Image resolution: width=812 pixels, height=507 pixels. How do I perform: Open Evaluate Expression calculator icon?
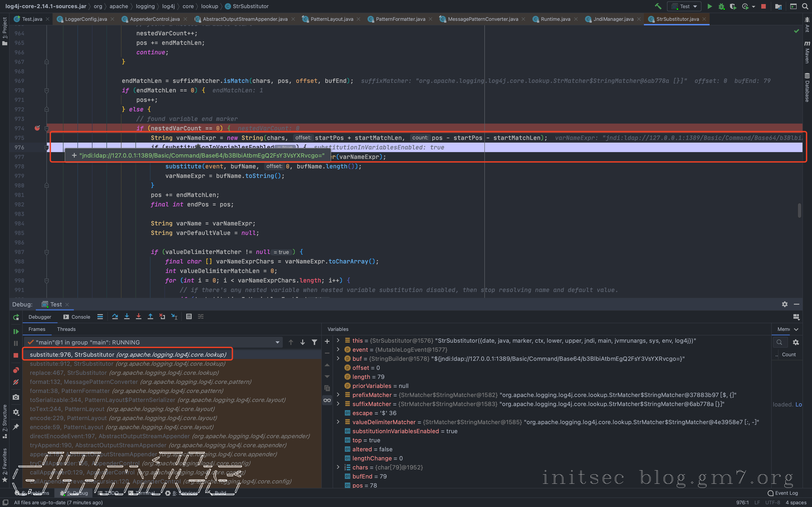point(189,317)
